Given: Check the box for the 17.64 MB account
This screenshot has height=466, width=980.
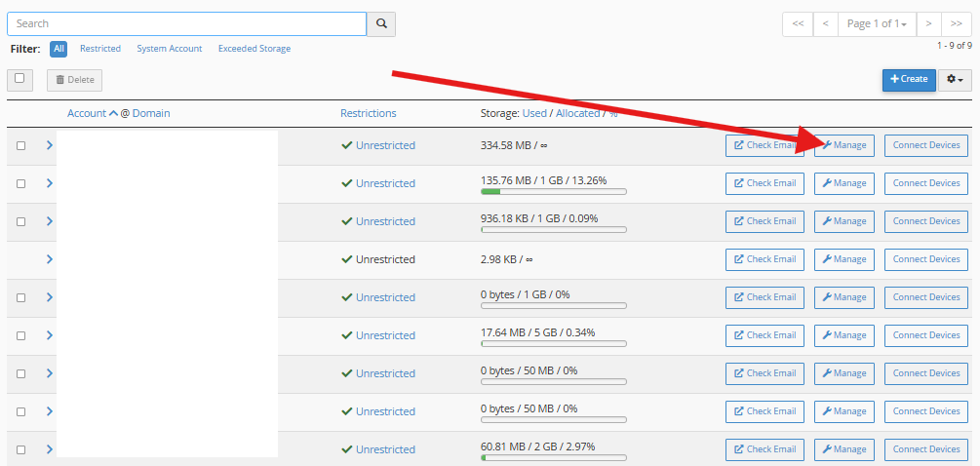Looking at the screenshot, I should [x=20, y=336].
